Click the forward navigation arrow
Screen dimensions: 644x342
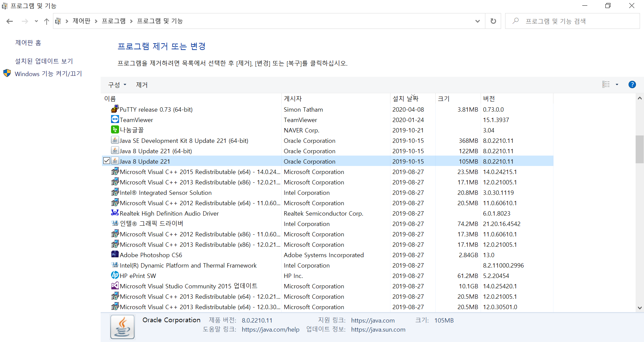(x=25, y=21)
